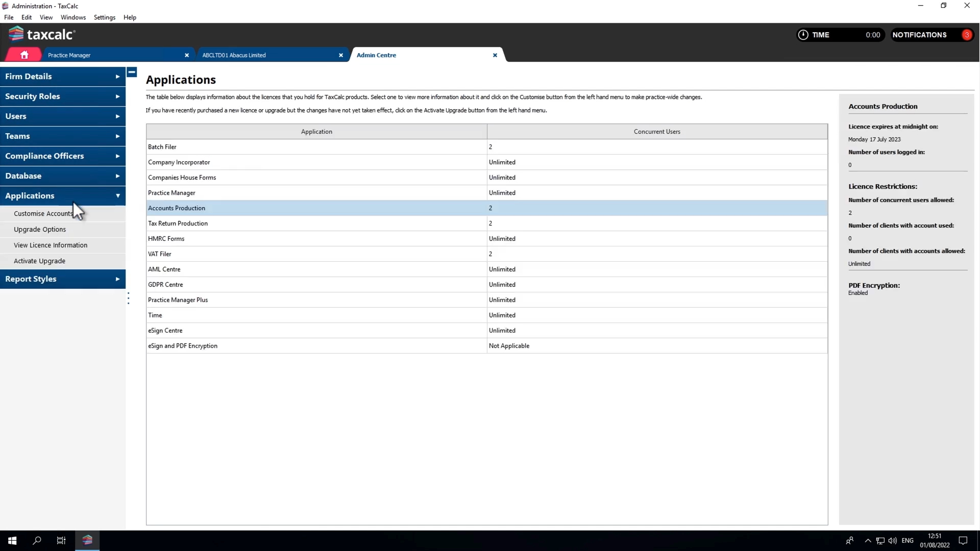Open the red notifications count badge
The image size is (980, 551).
(967, 35)
